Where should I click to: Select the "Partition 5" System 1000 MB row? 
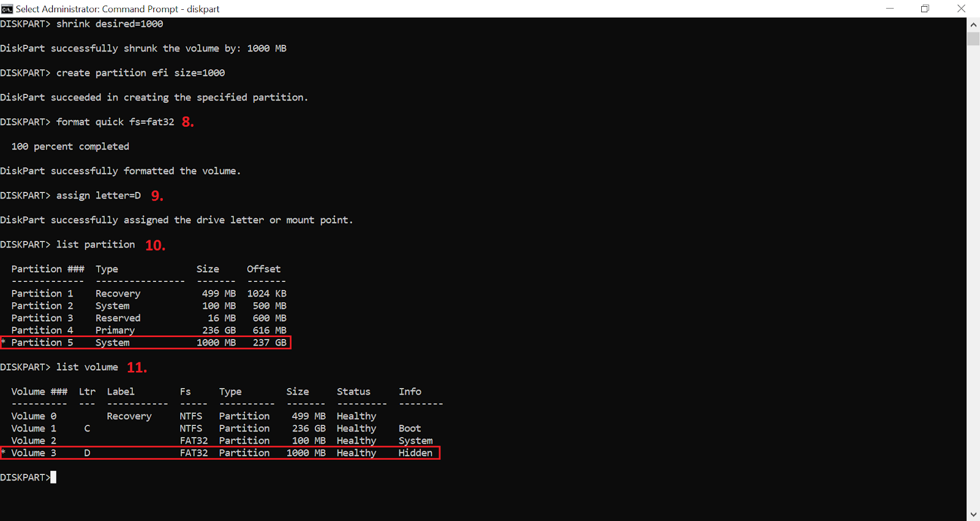[x=146, y=343]
